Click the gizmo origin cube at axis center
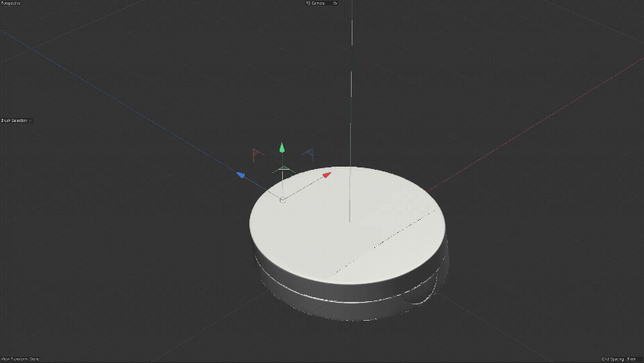The height and width of the screenshot is (363, 644). [x=283, y=199]
